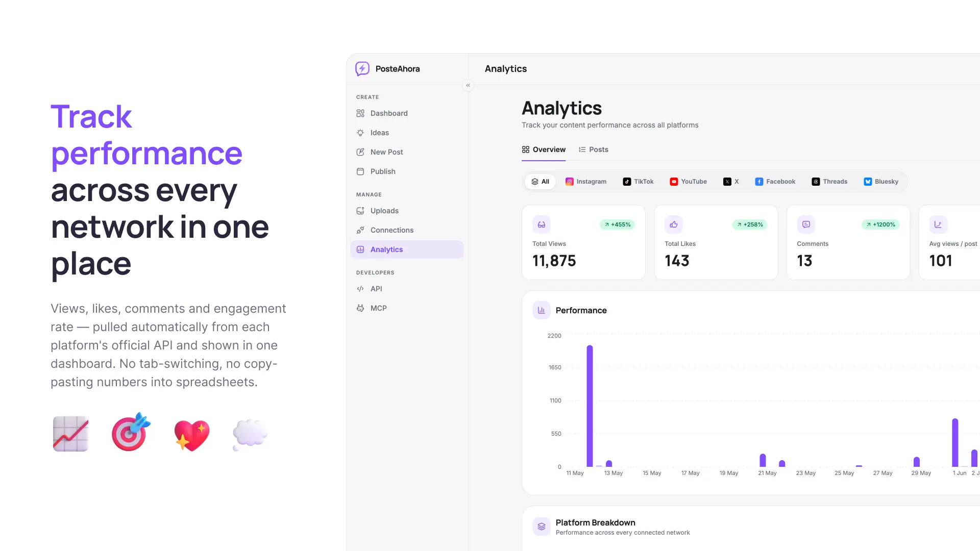Click the Publish calendar icon

click(x=360, y=171)
